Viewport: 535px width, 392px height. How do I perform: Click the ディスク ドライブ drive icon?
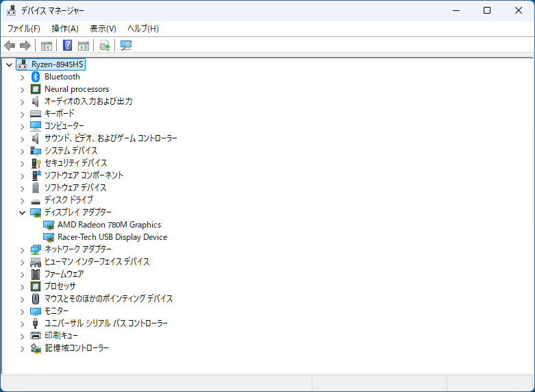36,201
